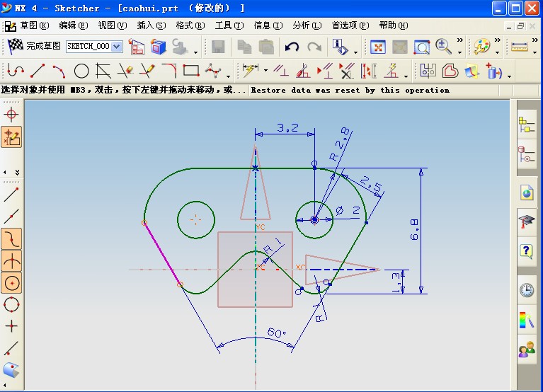Image resolution: width=543 pixels, height=392 pixels.
Task: Select the Derived Lines tool
Action: (103, 71)
